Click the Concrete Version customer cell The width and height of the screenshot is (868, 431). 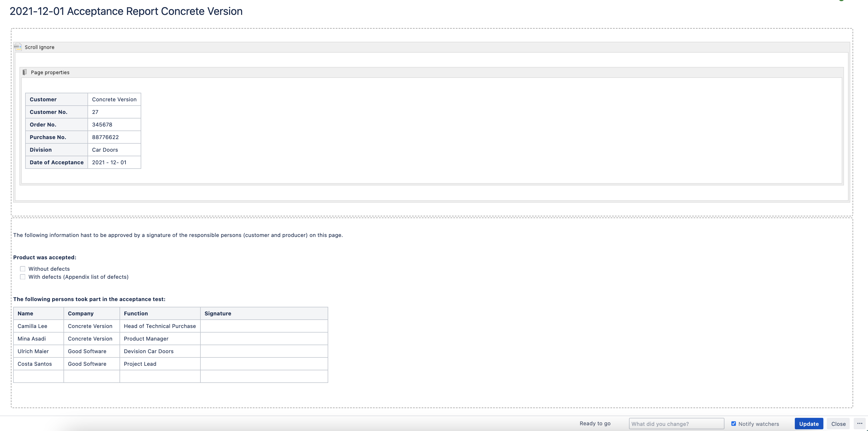[114, 100]
